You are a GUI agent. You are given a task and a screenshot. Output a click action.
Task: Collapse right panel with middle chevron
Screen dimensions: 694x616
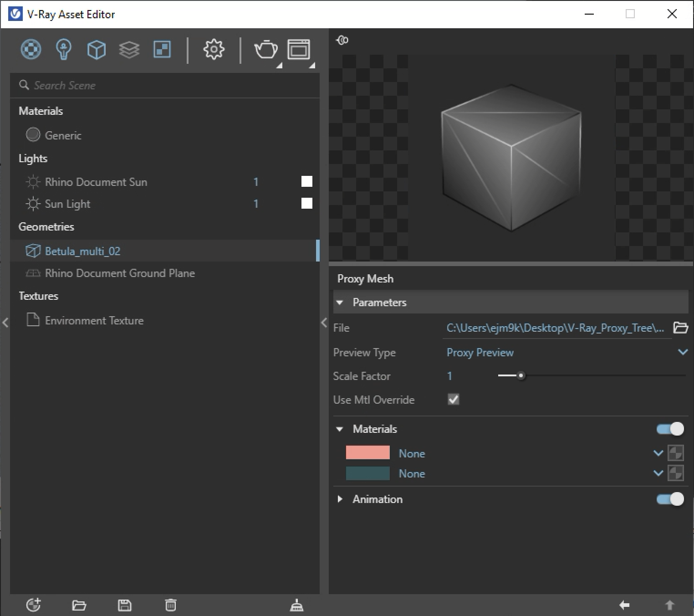(324, 323)
